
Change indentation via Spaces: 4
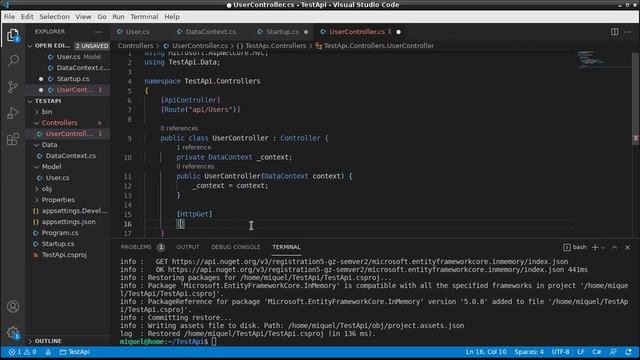pyautogui.click(x=529, y=352)
